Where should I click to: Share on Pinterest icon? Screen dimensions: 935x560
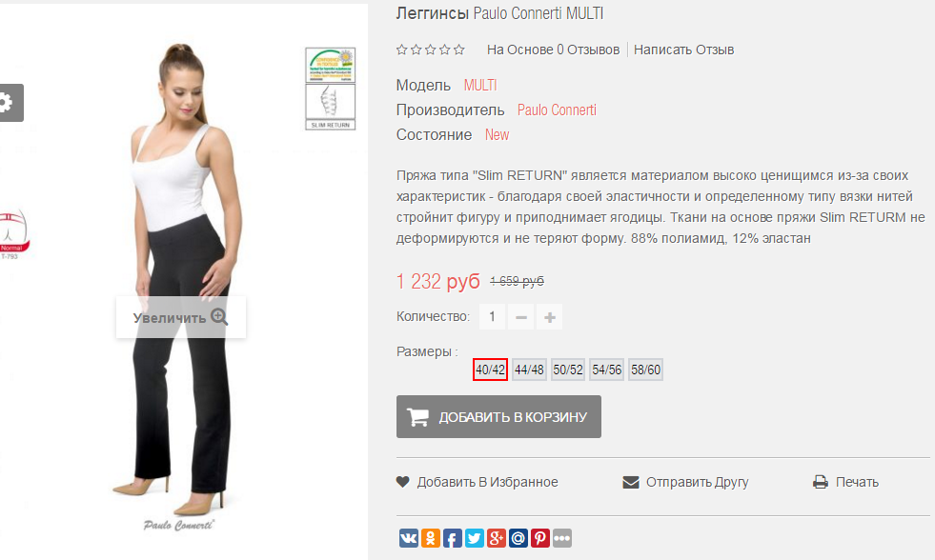point(540,538)
